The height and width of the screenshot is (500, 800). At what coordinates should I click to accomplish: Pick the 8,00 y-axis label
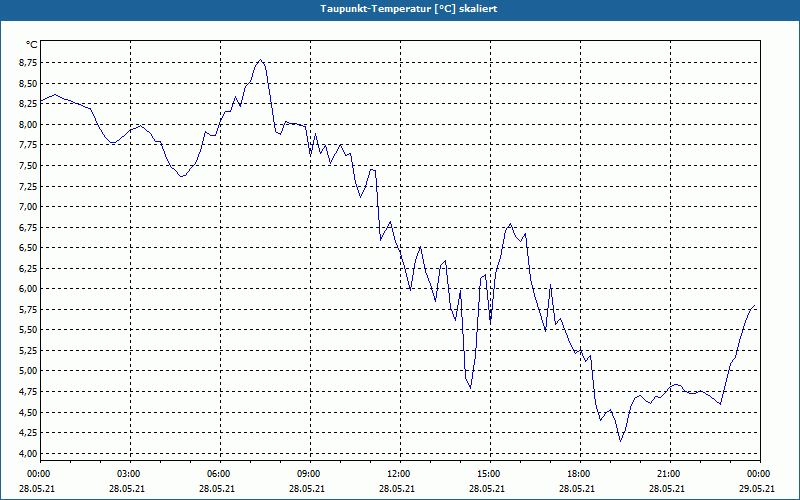point(29,124)
